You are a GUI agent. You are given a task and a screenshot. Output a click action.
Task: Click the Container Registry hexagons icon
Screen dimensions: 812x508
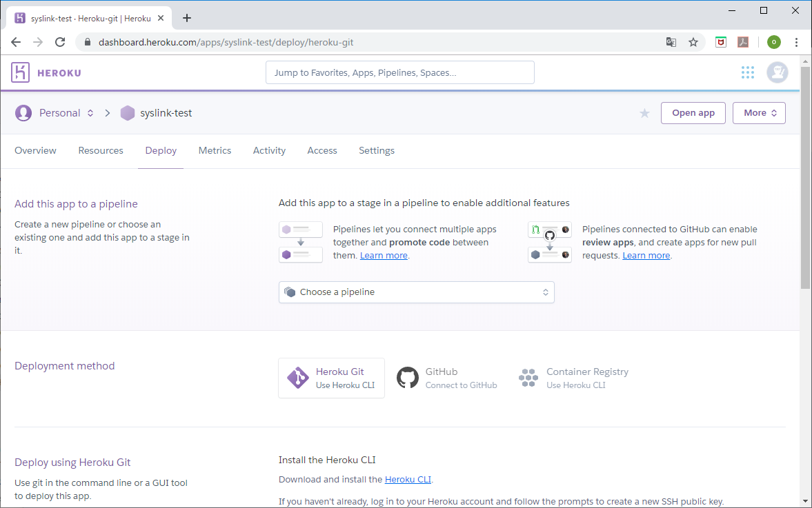tap(528, 378)
